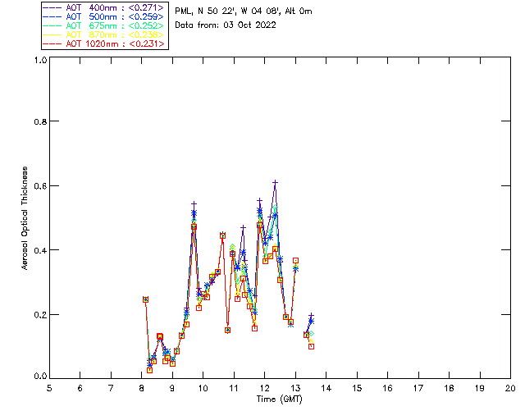Click the x-axis tick label '7'

(111, 388)
